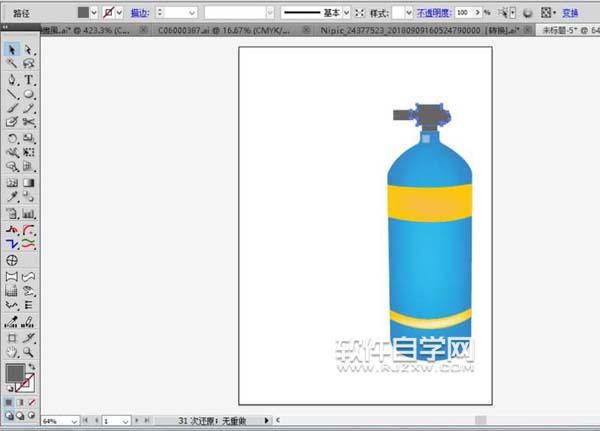This screenshot has height=431, width=600.
Task: Select the Type tool
Action: (x=29, y=79)
